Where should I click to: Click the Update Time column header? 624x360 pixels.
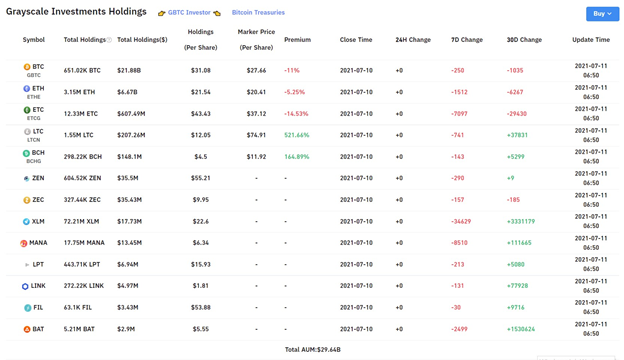[x=591, y=40]
